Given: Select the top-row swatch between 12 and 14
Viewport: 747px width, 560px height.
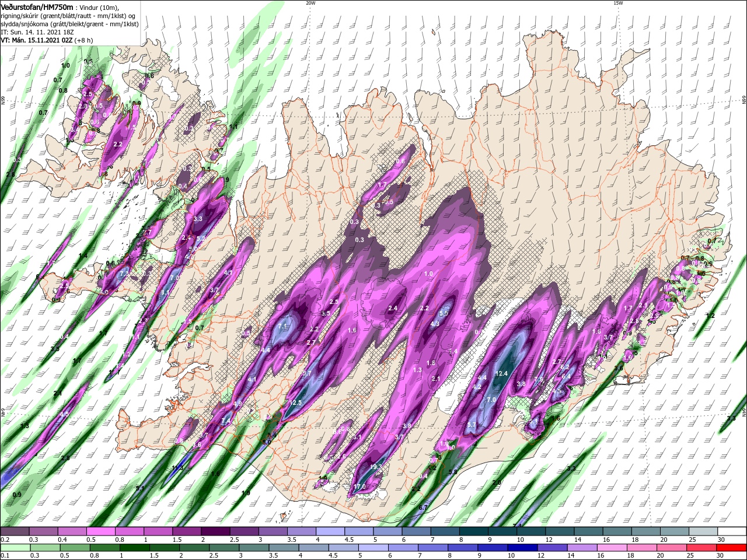Looking at the screenshot, I should pos(560,531).
